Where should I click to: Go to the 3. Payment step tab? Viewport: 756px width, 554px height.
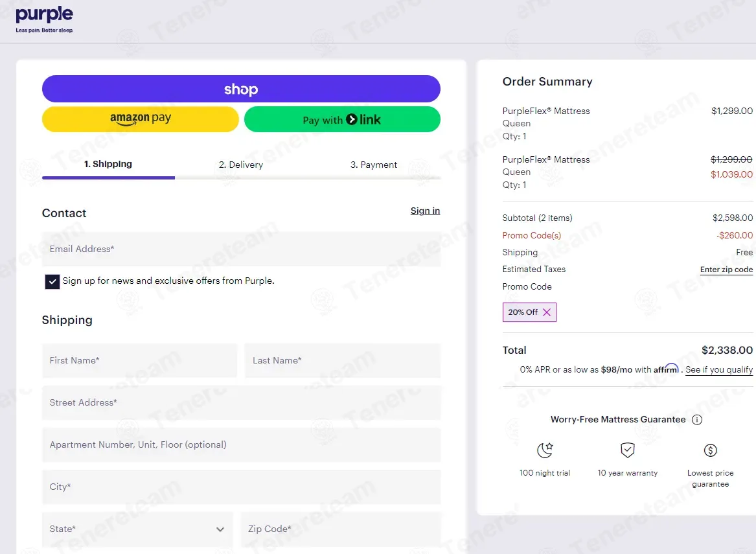click(374, 165)
